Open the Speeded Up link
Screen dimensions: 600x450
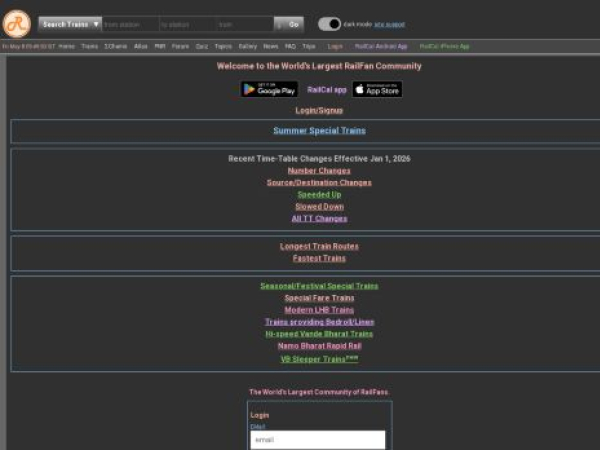(319, 194)
